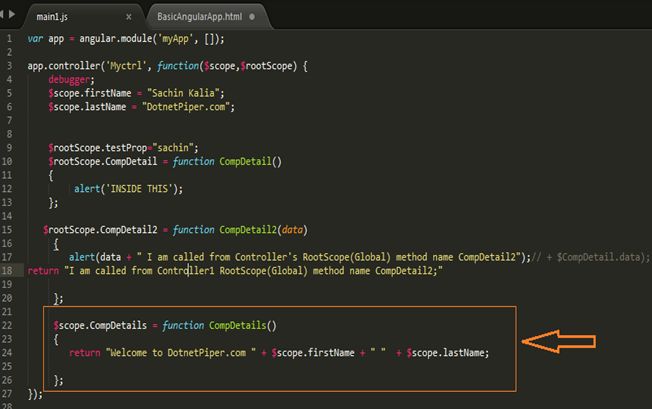Click the return keyword on line 18
Image resolution: width=652 pixels, height=409 pixels.
[x=43, y=271]
